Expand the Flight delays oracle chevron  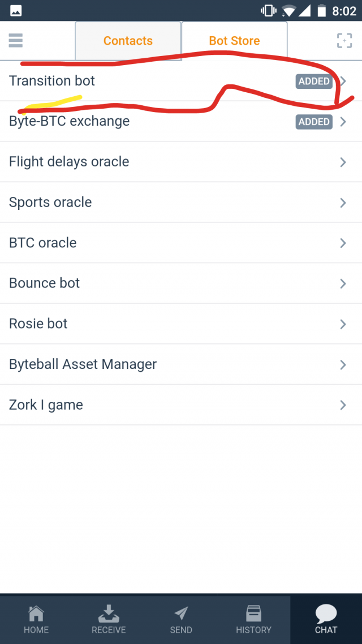pos(343,162)
